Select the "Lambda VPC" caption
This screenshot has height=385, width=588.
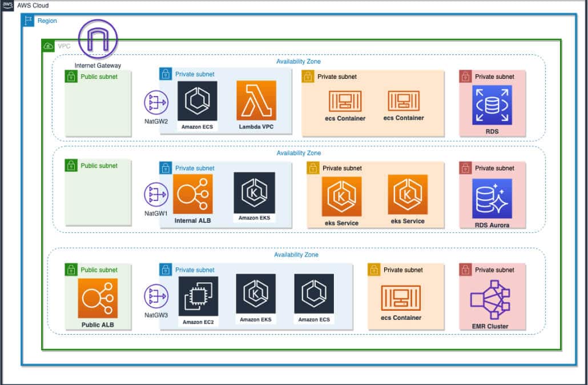click(256, 127)
